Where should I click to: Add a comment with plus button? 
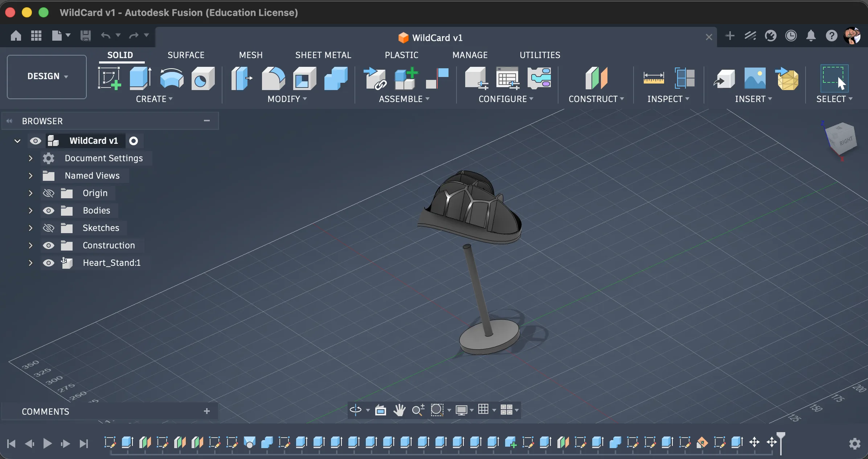click(x=207, y=411)
